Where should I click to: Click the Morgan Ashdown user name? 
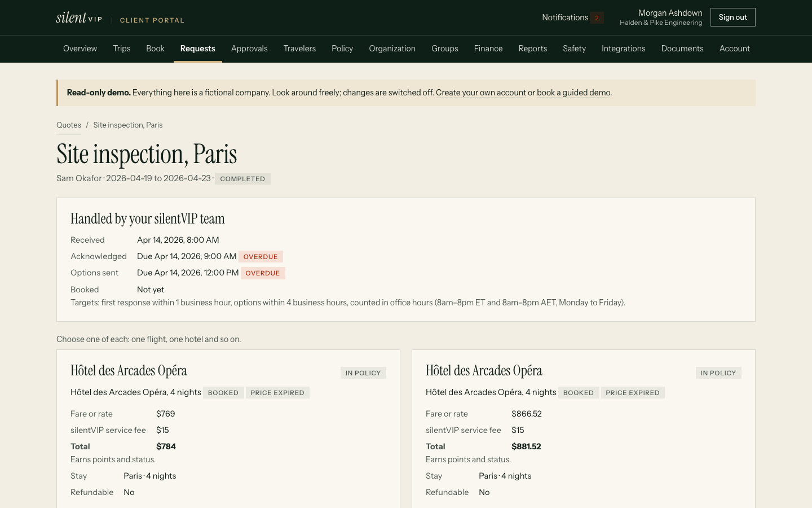670,13
